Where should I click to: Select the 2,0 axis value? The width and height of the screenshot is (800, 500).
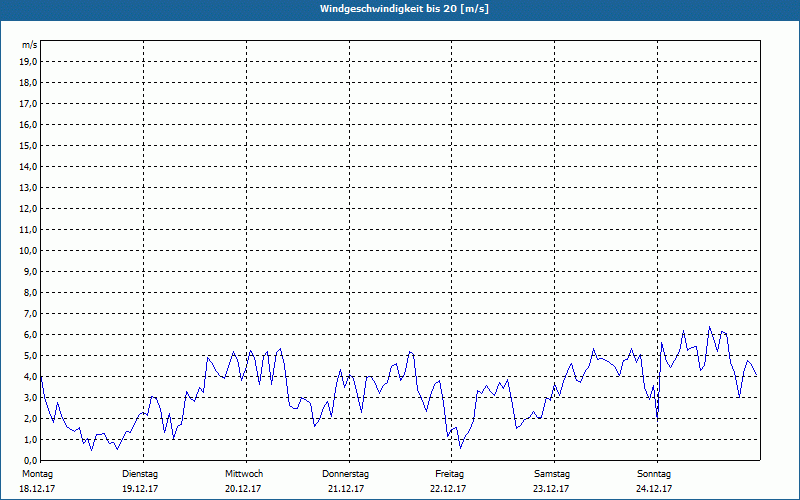[x=30, y=419]
